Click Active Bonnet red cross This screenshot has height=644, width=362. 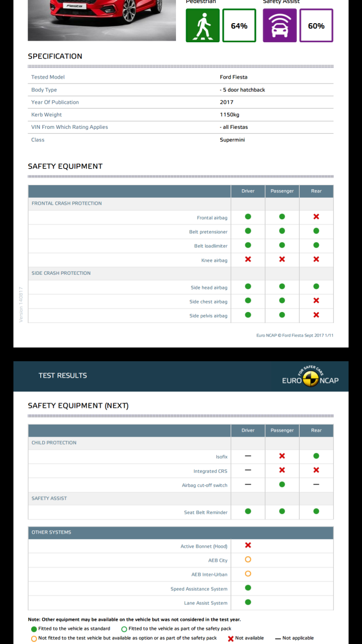click(248, 545)
